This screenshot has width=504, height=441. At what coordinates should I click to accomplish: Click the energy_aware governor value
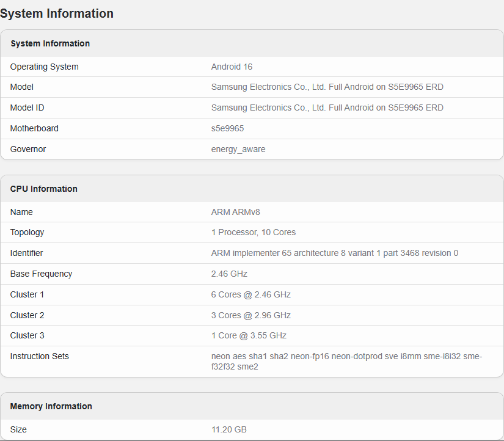tap(238, 149)
